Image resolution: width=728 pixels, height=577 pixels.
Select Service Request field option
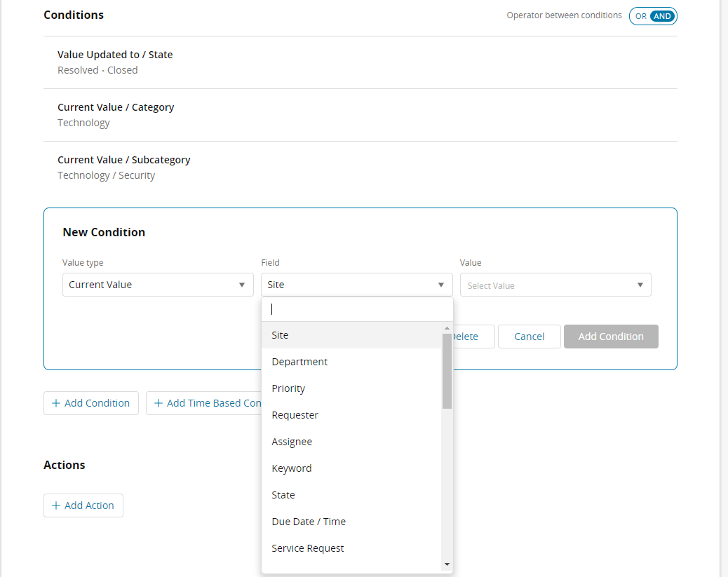[x=308, y=548]
